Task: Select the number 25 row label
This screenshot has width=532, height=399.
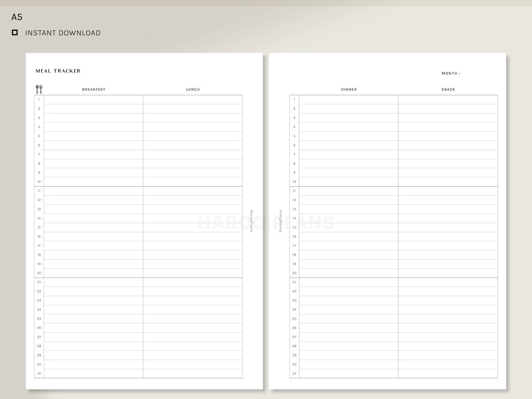Action: tap(39, 318)
